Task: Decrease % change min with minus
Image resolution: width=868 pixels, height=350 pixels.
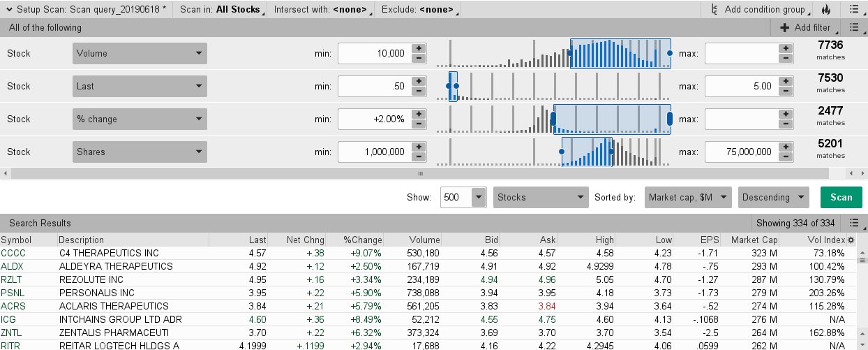Action: point(419,124)
